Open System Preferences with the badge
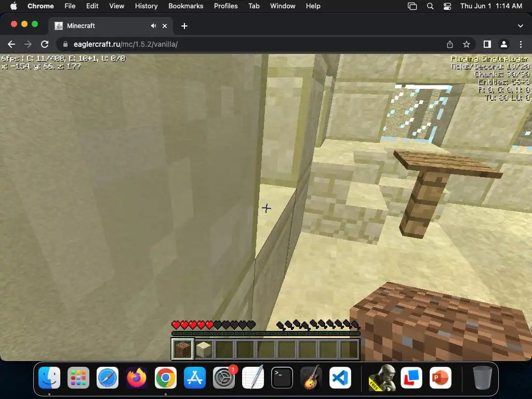This screenshot has width=532, height=399. pyautogui.click(x=224, y=378)
